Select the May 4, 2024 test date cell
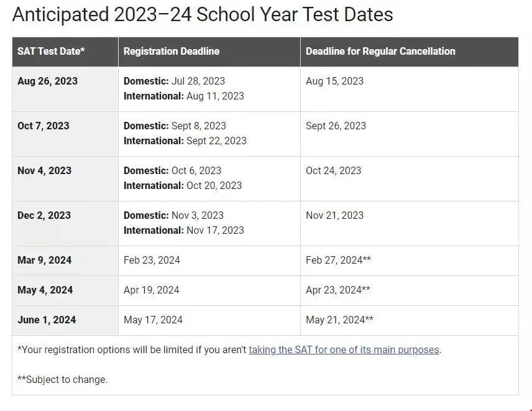Viewport: 532px width, 411px height. [x=65, y=290]
